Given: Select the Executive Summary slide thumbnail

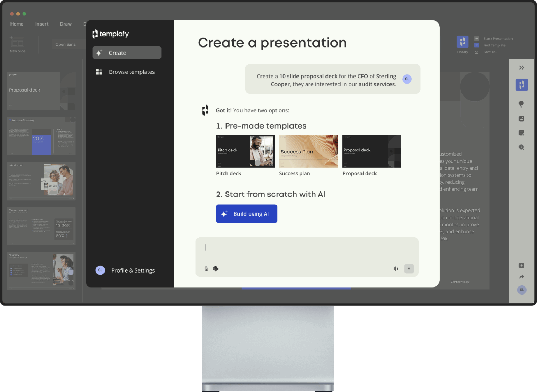Looking at the screenshot, I should 41,136.
